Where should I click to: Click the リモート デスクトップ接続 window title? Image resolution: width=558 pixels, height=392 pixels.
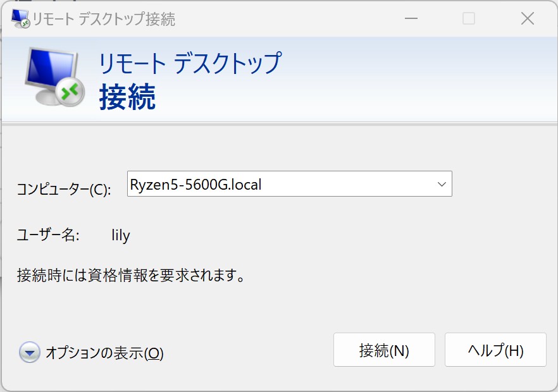click(x=104, y=19)
